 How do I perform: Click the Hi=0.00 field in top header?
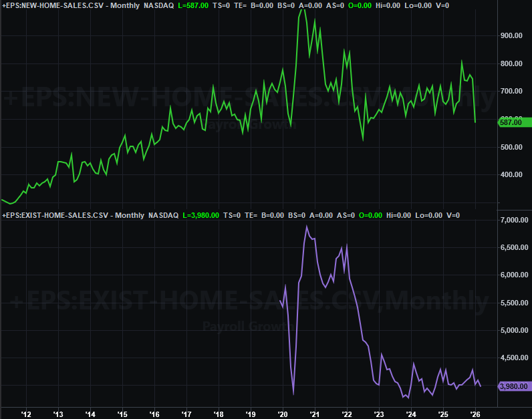pyautogui.click(x=398, y=5)
